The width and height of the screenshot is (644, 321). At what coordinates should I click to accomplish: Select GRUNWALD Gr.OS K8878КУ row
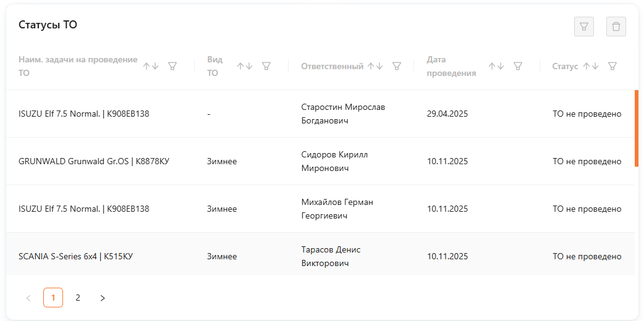tap(94, 161)
